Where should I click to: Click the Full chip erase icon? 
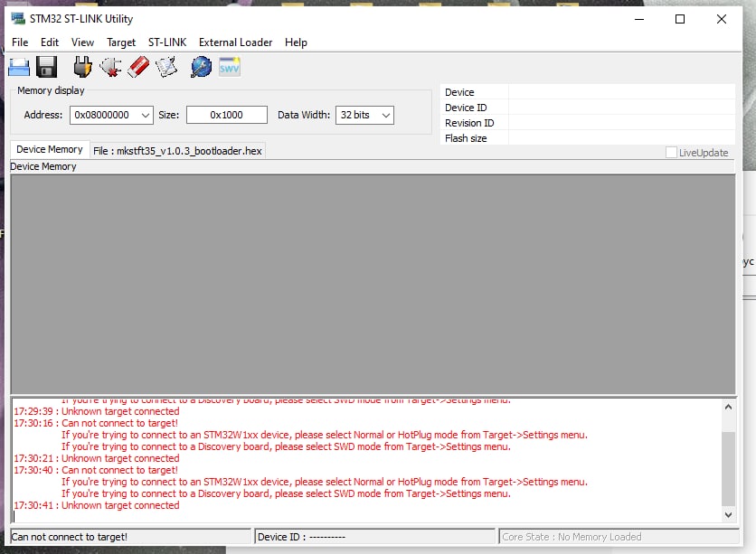point(138,67)
